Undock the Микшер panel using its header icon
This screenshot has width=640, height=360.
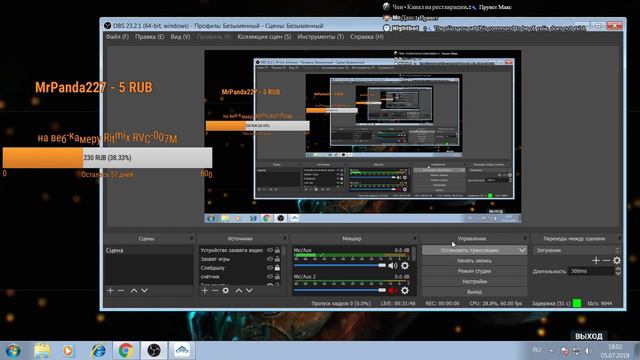click(415, 238)
